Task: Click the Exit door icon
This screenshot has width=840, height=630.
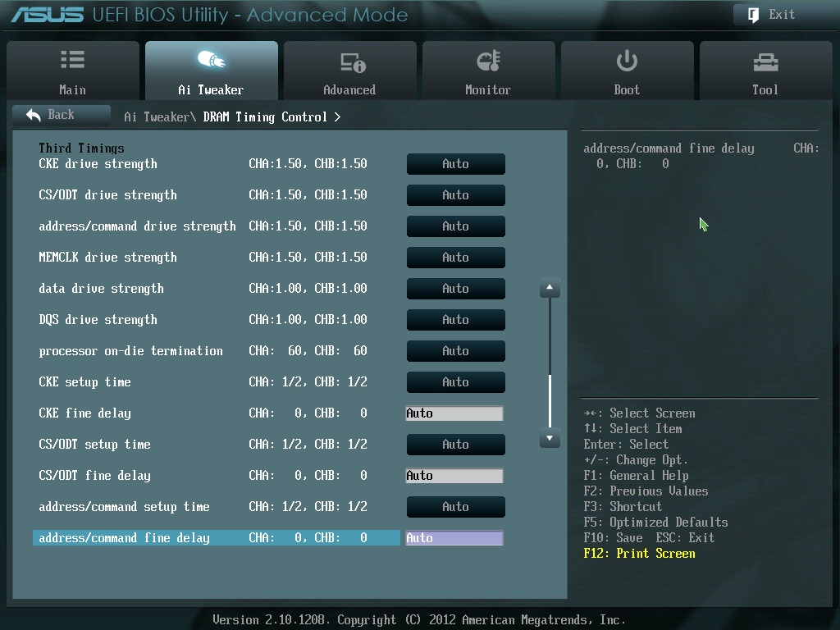Action: pyautogui.click(x=753, y=15)
